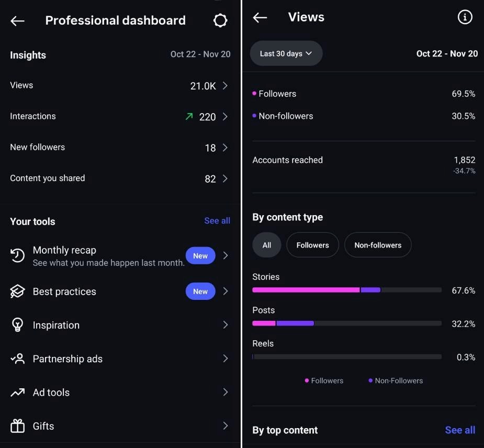Click the Insights heading
Image resolution: width=484 pixels, height=448 pixels.
point(28,55)
